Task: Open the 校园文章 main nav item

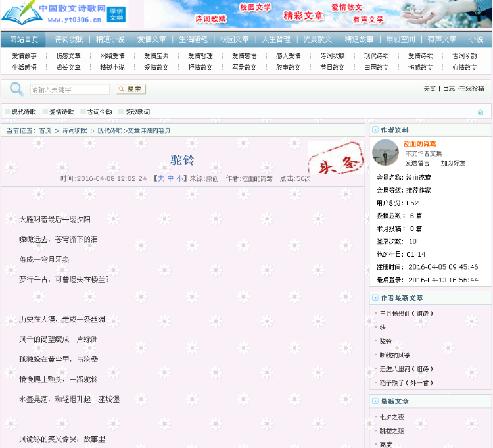Action: (x=235, y=39)
